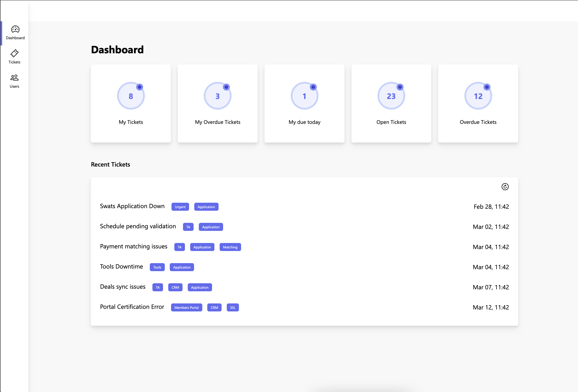Image resolution: width=578 pixels, height=392 pixels.
Task: Select the Open Tickets card label
Action: coord(391,122)
